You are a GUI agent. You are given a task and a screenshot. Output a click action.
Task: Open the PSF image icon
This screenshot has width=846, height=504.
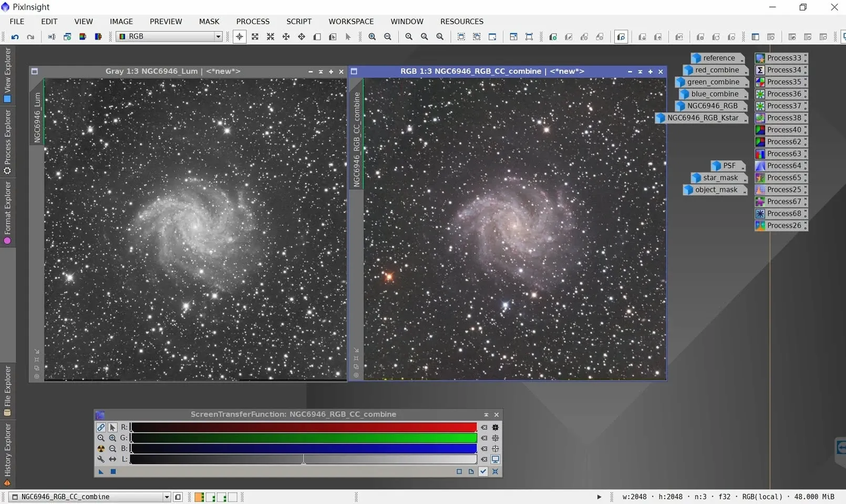coord(728,166)
